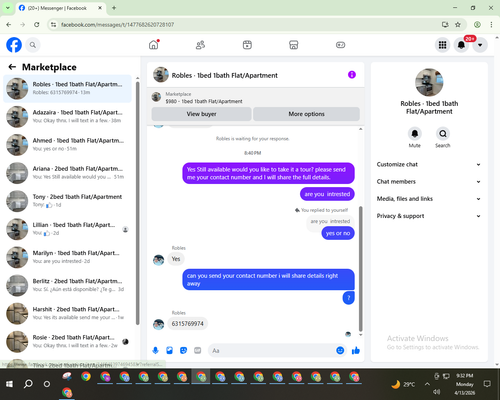Send a thumbs up like
This screenshot has height=400, width=500.
[x=356, y=350]
